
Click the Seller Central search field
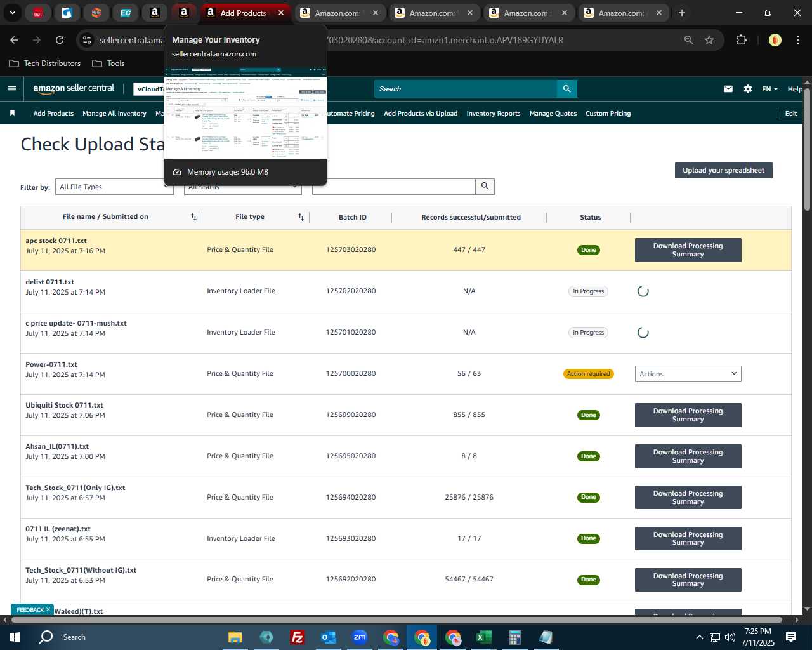pyautogui.click(x=466, y=89)
